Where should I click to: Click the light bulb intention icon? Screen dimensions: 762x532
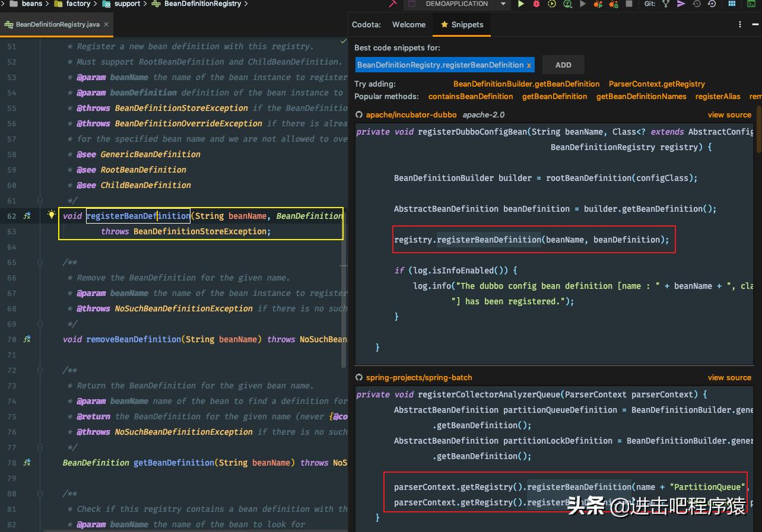tap(52, 215)
